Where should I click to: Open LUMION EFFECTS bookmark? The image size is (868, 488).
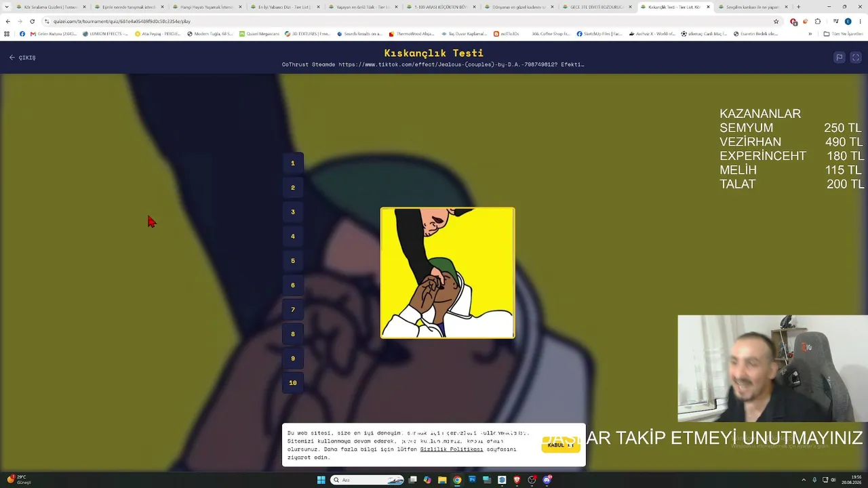(105, 34)
